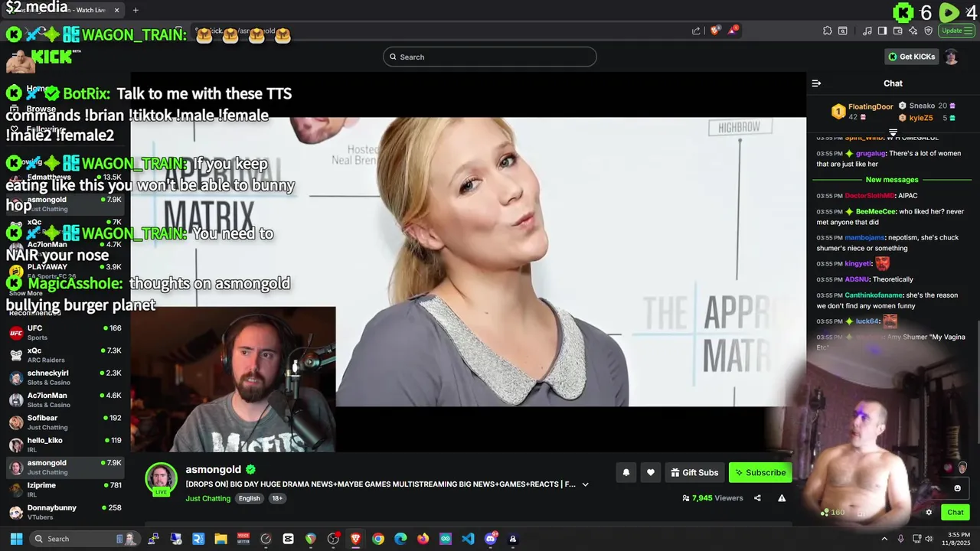Image resolution: width=980 pixels, height=551 pixels.
Task: Open the Just Chatting category link
Action: [207, 498]
